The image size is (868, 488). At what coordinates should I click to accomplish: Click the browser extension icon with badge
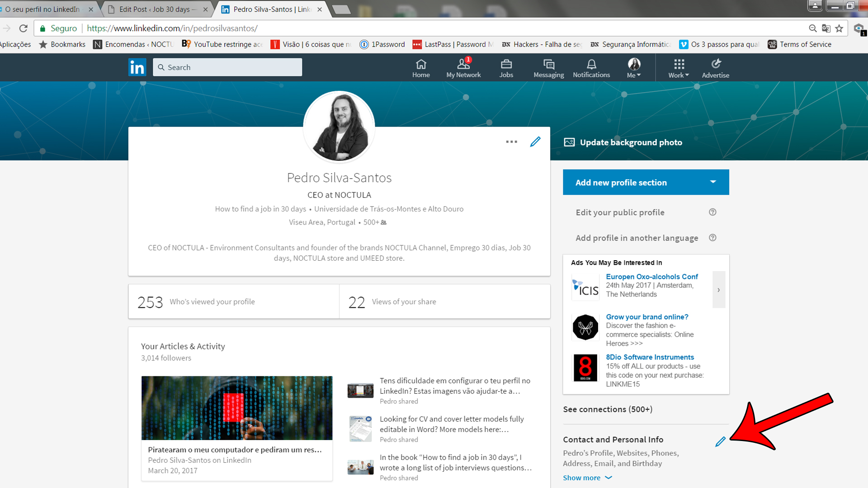coord(859,29)
